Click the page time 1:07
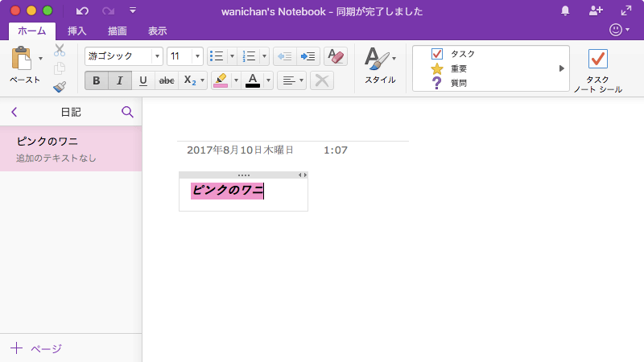Image resolution: width=644 pixels, height=362 pixels. 336,150
